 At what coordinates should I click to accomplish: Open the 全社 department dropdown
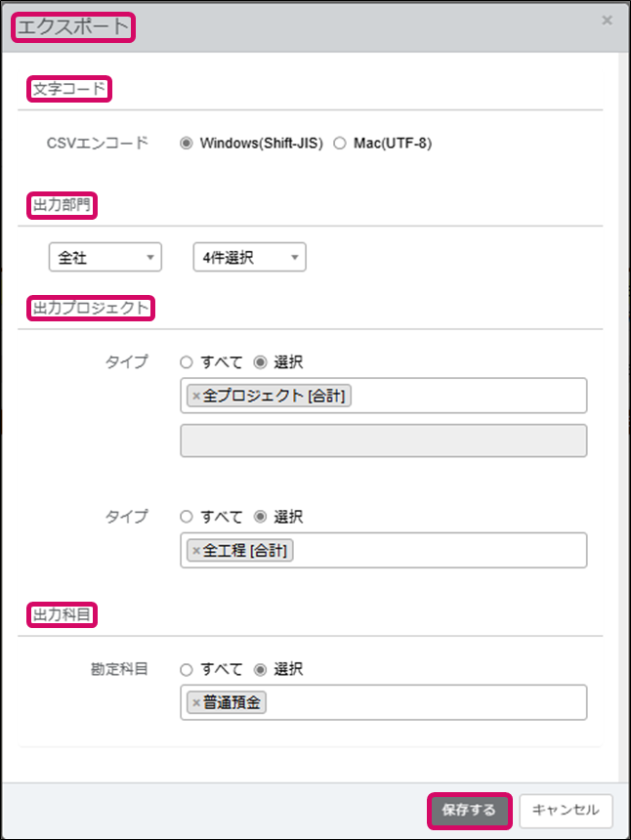[105, 258]
